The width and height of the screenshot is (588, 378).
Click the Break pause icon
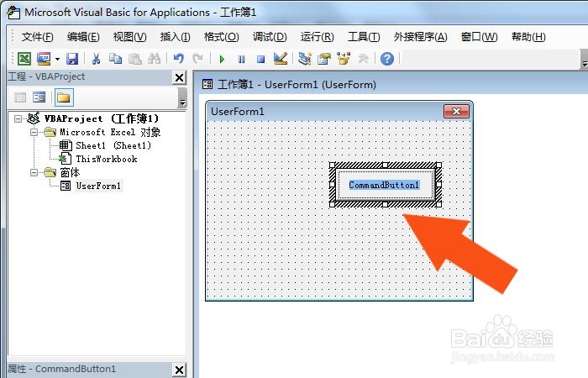pos(242,60)
